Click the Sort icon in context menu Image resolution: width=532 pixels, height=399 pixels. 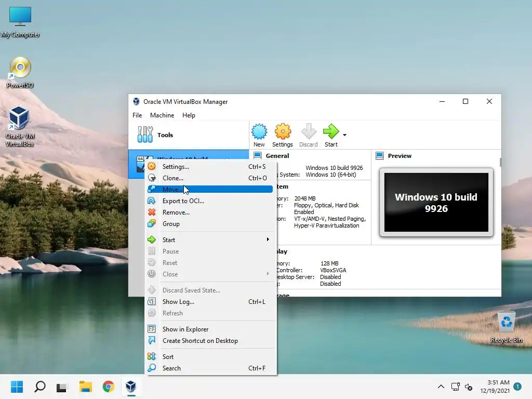pos(152,356)
